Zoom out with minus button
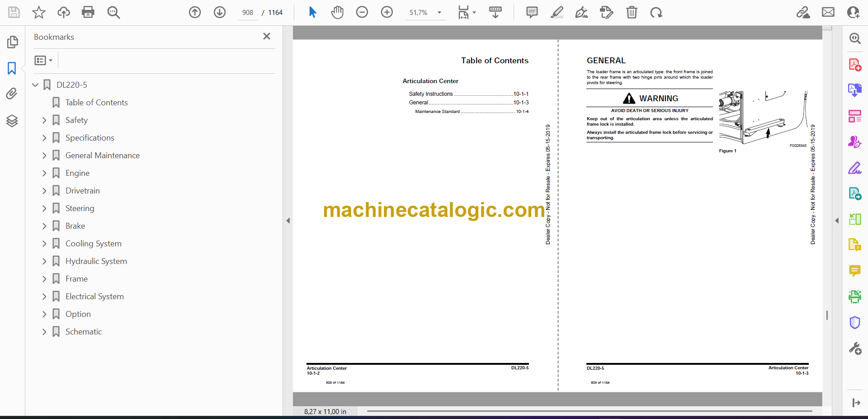This screenshot has height=419, width=868. [362, 12]
